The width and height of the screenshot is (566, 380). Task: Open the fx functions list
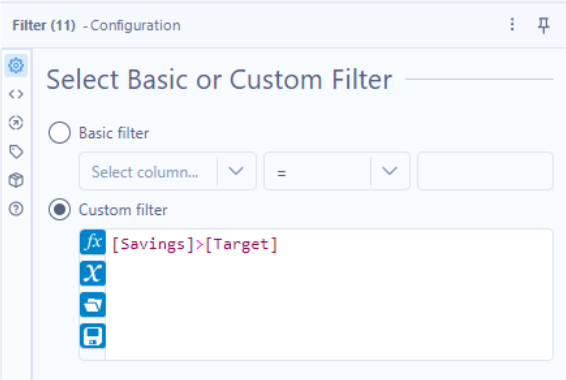pos(93,242)
